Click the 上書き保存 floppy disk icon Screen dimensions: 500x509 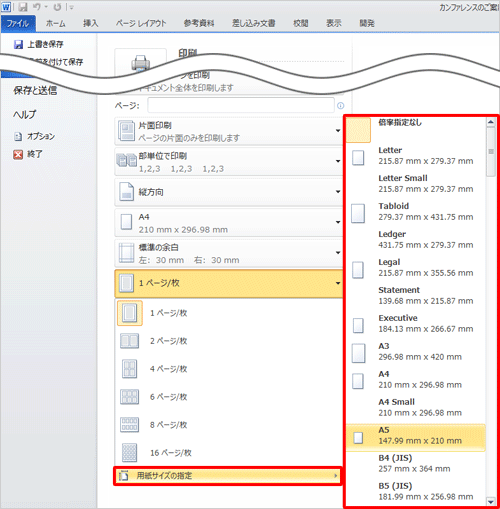point(18,44)
